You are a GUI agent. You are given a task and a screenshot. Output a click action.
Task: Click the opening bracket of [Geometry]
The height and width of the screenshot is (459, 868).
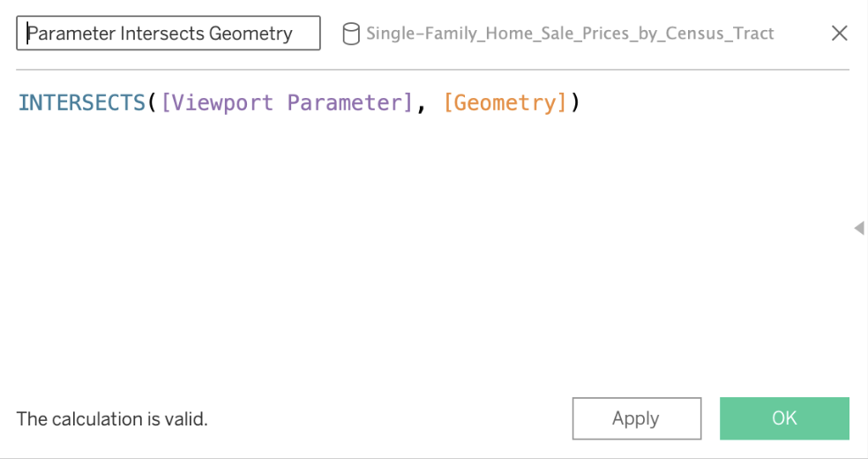tap(448, 103)
